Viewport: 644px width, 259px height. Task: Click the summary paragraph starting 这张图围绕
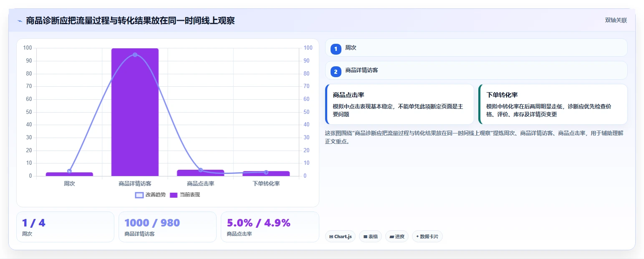[x=474, y=137]
